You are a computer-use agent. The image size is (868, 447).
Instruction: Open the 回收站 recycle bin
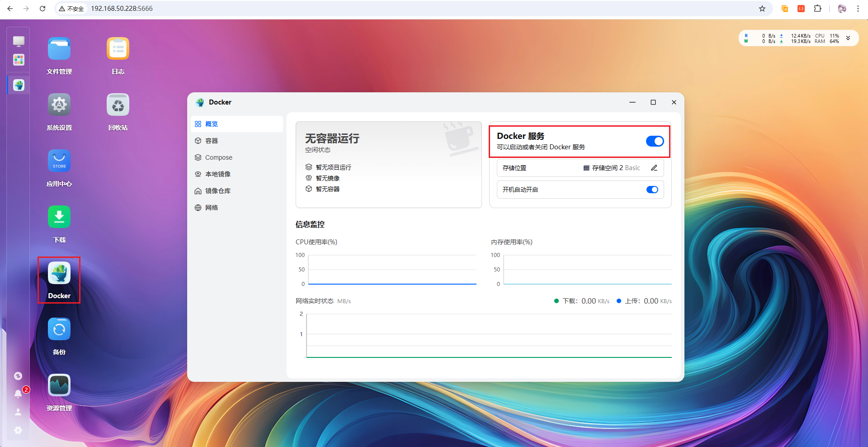(118, 105)
